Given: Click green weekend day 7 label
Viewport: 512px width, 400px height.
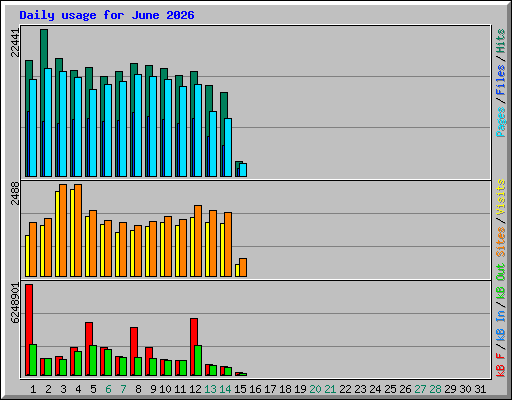Looking at the screenshot, I should click(x=123, y=389).
